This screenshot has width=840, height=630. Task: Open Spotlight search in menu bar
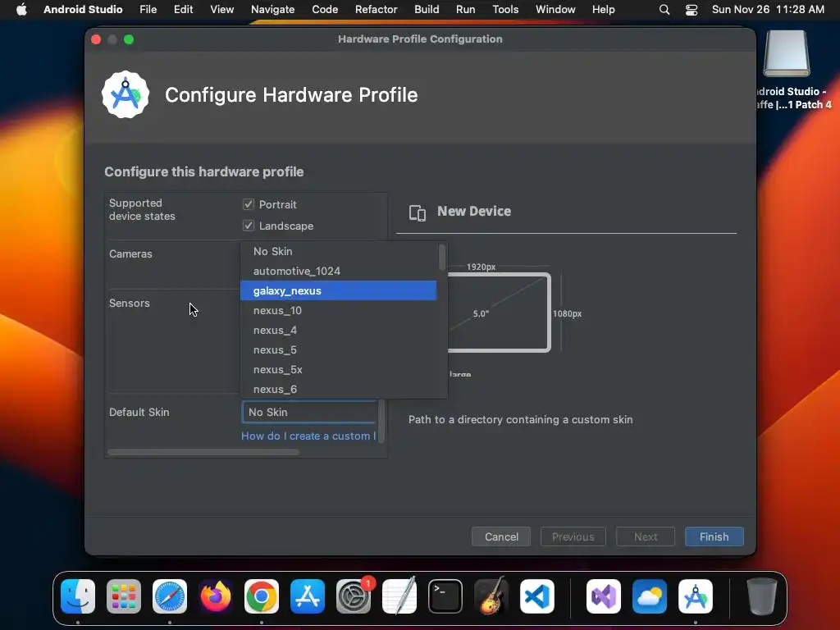tap(664, 9)
